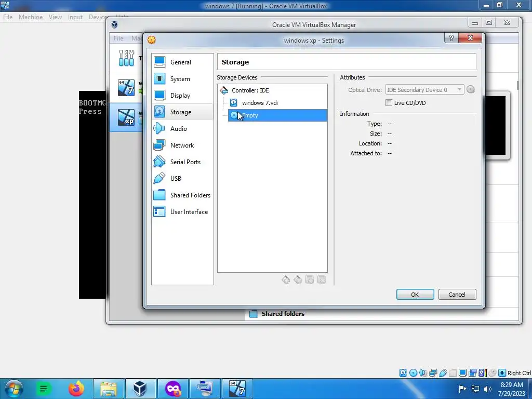
Task: Click shared folders status icon
Action: click(x=453, y=373)
